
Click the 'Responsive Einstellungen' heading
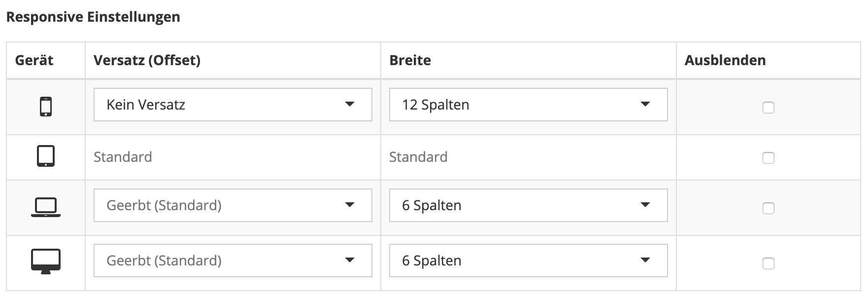pos(93,17)
